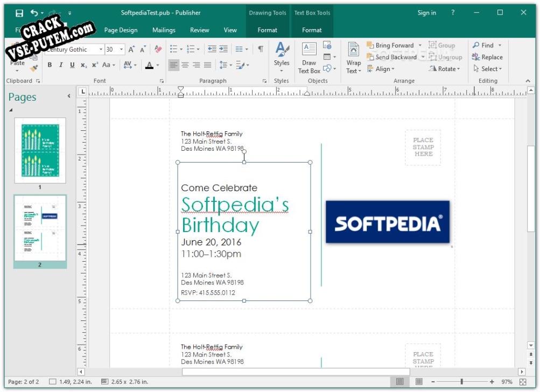Select page 1 thumbnail in Pages pane
The width and height of the screenshot is (540, 392).
click(x=40, y=151)
